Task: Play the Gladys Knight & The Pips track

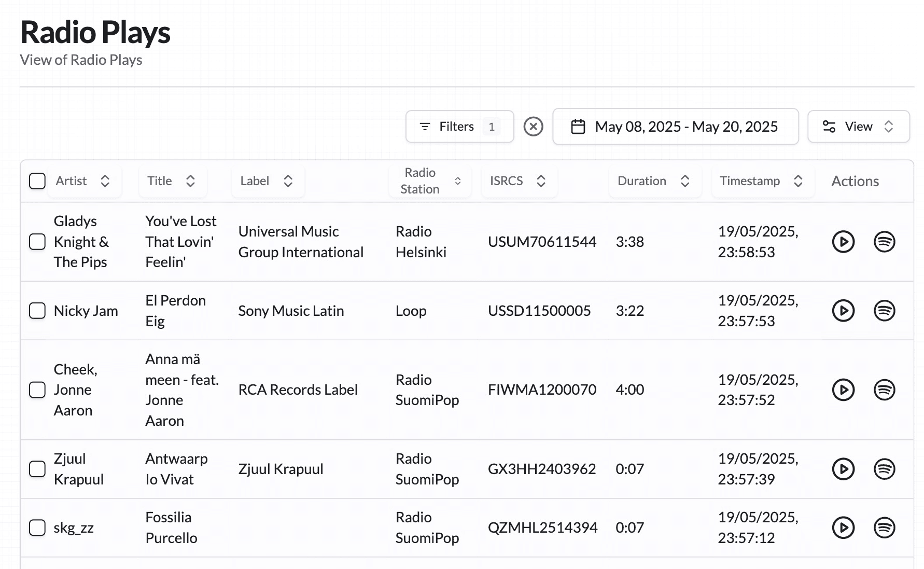Action: coord(843,242)
